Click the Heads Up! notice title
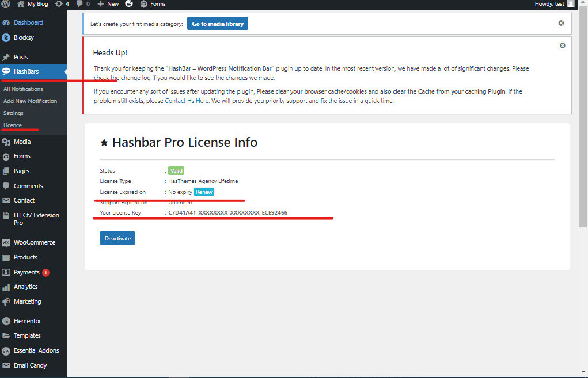588x378 pixels. pyautogui.click(x=110, y=53)
